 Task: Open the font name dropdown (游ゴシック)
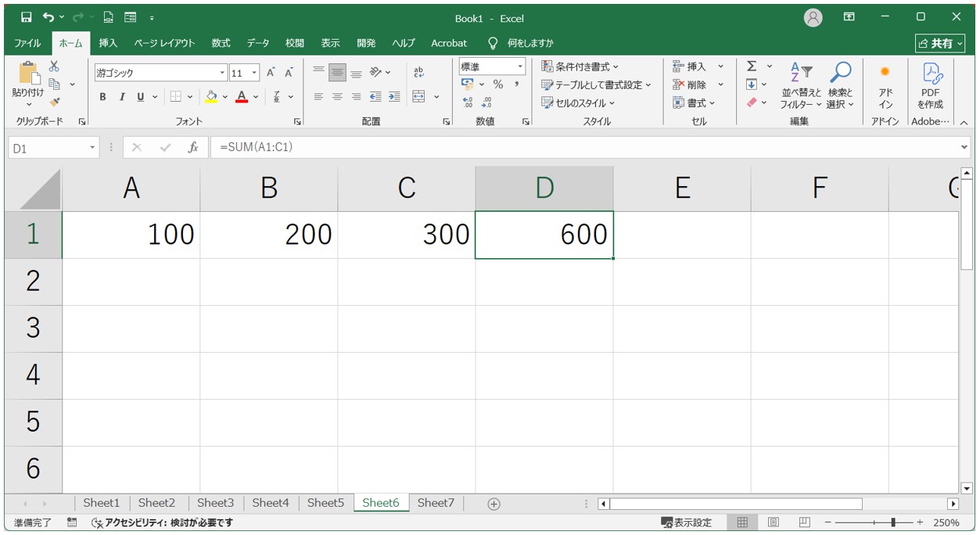[222, 74]
